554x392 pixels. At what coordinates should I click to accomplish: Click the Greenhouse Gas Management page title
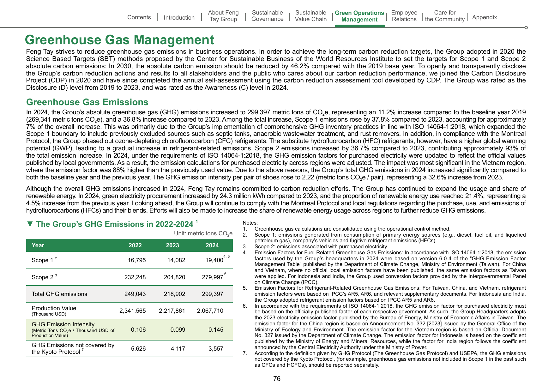[119, 40]
